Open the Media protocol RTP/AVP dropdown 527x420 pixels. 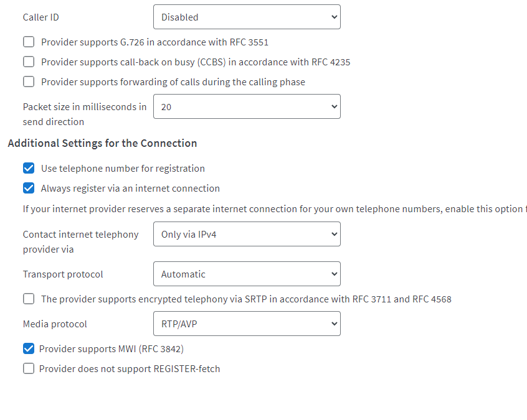pos(246,324)
